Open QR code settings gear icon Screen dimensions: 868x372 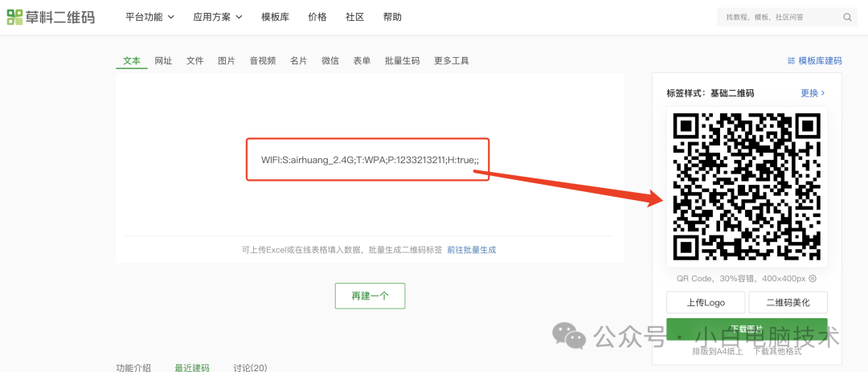tap(813, 279)
